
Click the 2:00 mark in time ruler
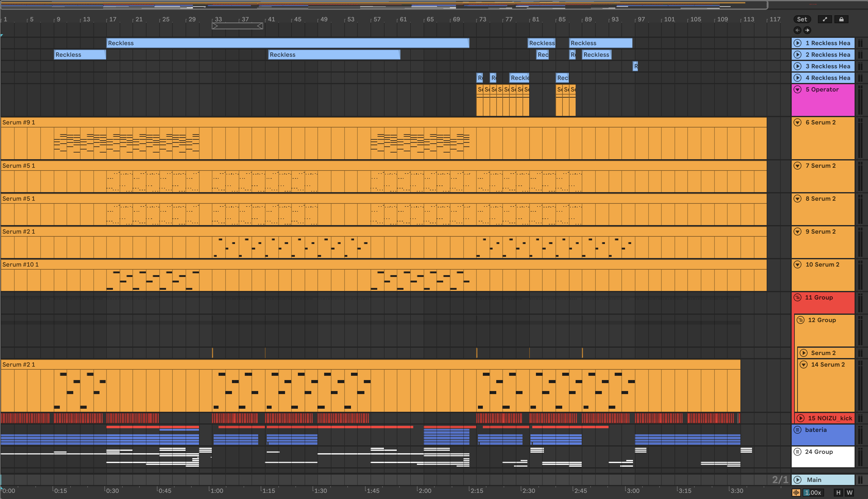tap(425, 491)
